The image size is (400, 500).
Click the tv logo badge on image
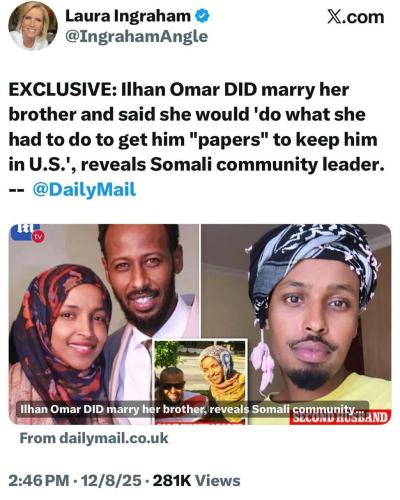tap(27, 233)
